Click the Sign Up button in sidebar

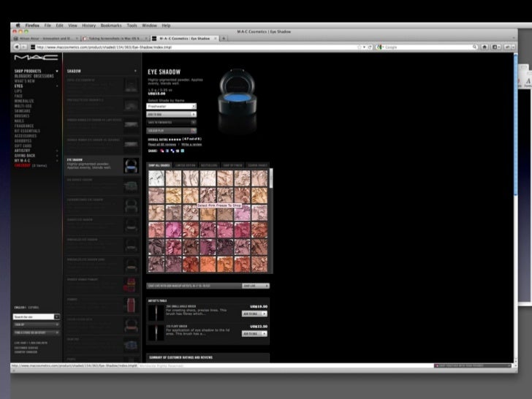(x=37, y=324)
